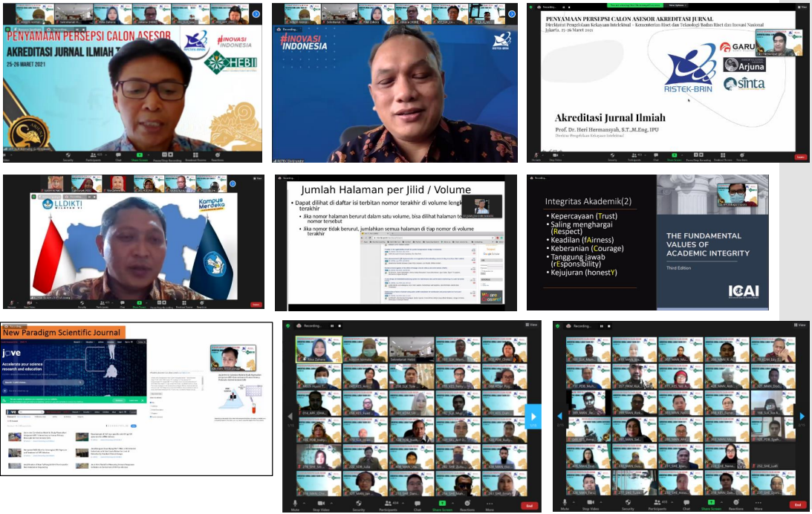Open Chat in the 433-participant gallery window
The height and width of the screenshot is (514, 812).
(x=686, y=504)
